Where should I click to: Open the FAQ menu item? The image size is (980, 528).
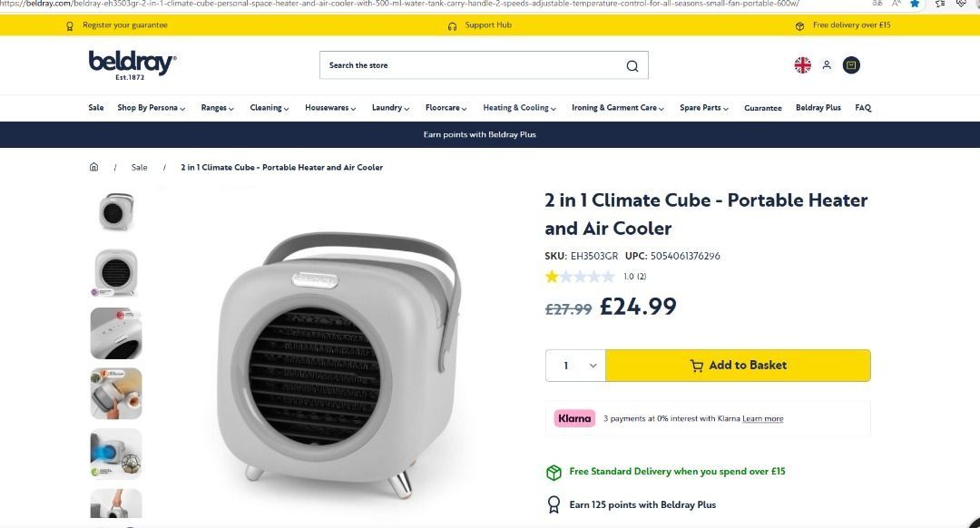point(863,108)
